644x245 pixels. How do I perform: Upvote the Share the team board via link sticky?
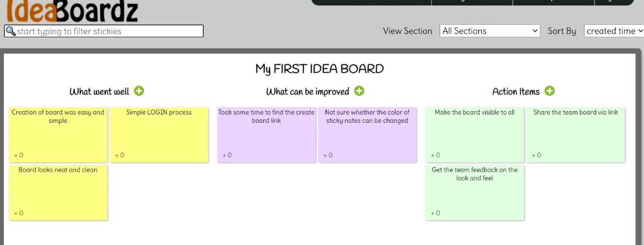[x=537, y=155]
